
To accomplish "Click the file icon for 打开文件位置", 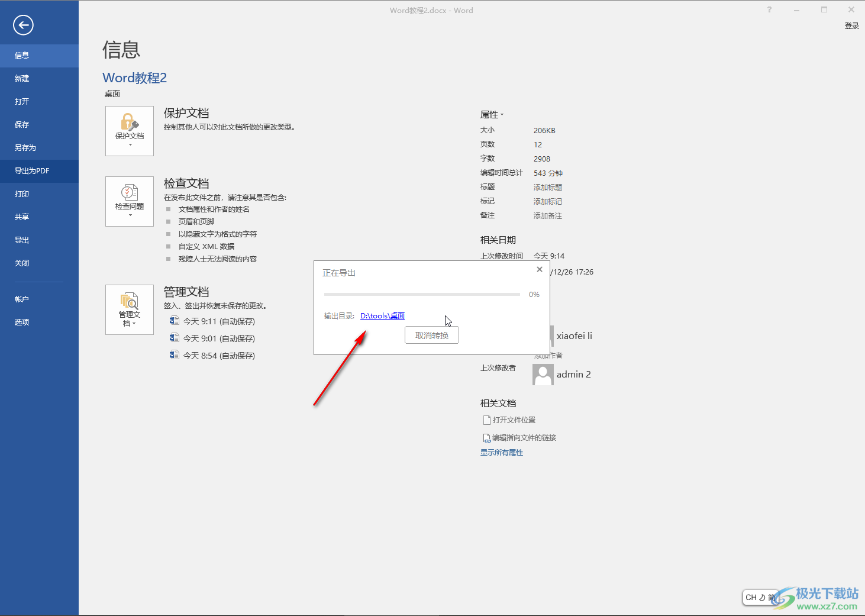I will [x=487, y=420].
